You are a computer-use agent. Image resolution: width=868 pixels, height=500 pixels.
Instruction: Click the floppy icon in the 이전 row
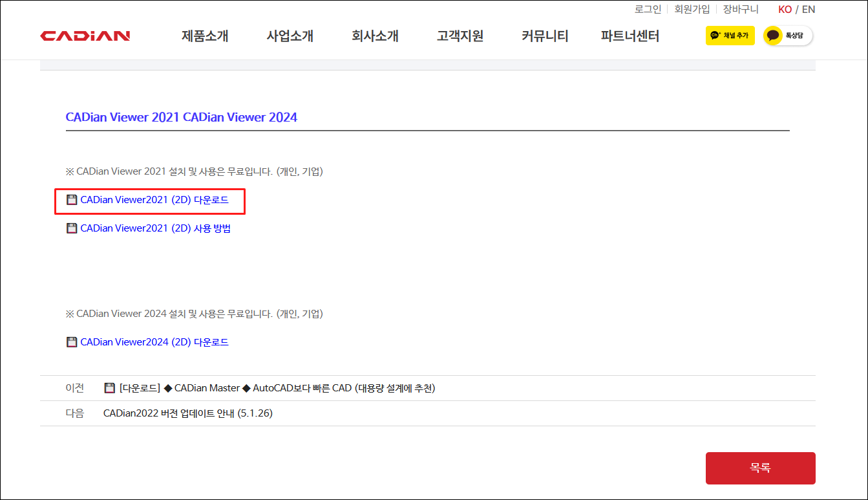pyautogui.click(x=109, y=388)
